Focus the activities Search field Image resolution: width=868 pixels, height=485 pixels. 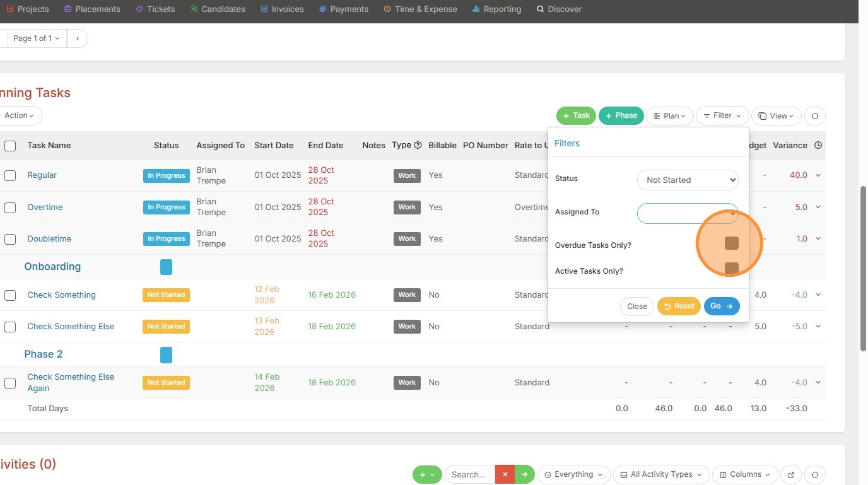pyautogui.click(x=470, y=474)
